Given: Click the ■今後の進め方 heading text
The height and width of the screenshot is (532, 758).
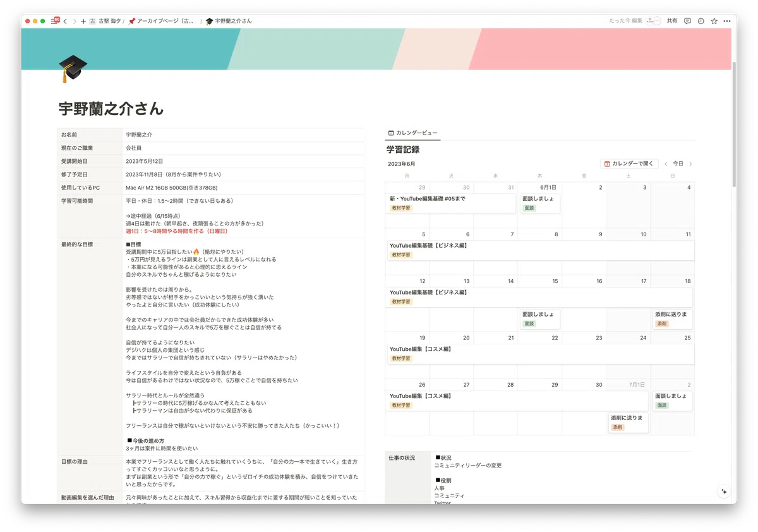Looking at the screenshot, I should click(x=145, y=440).
